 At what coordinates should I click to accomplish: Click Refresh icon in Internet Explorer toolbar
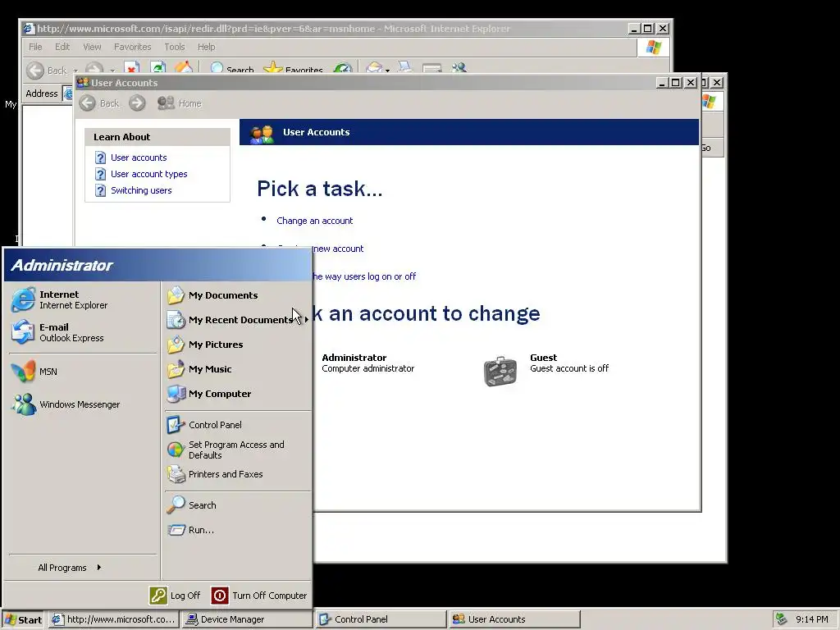pos(157,67)
